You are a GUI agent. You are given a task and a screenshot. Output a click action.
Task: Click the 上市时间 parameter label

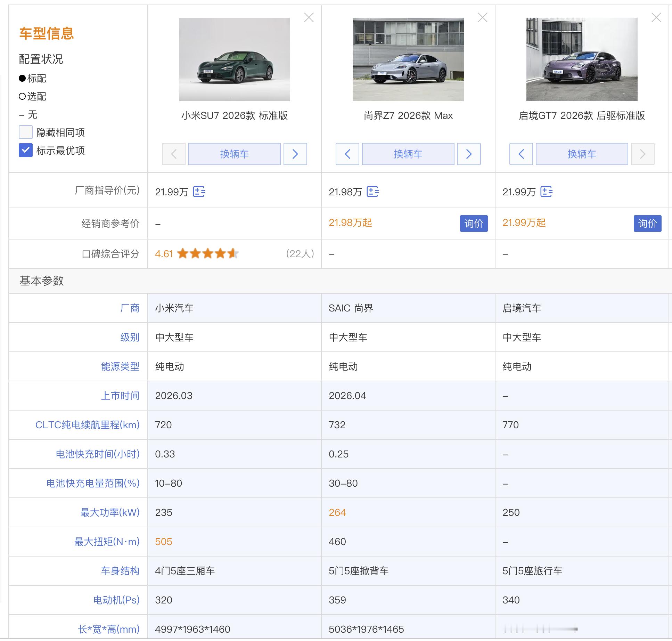pos(120,396)
